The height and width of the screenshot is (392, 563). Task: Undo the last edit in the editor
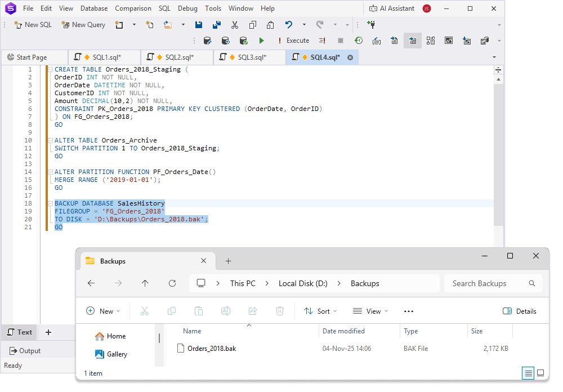pyautogui.click(x=288, y=25)
